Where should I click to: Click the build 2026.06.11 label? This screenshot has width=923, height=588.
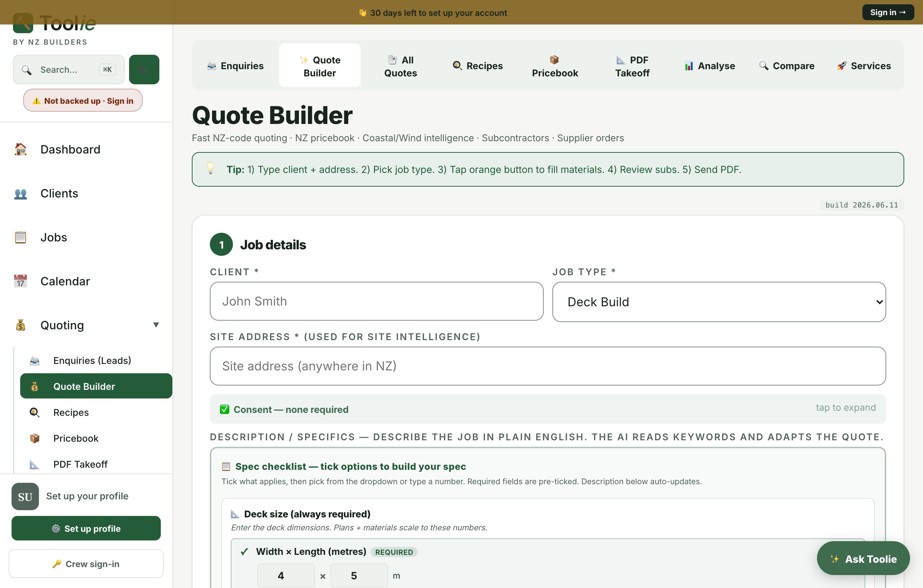click(x=861, y=205)
